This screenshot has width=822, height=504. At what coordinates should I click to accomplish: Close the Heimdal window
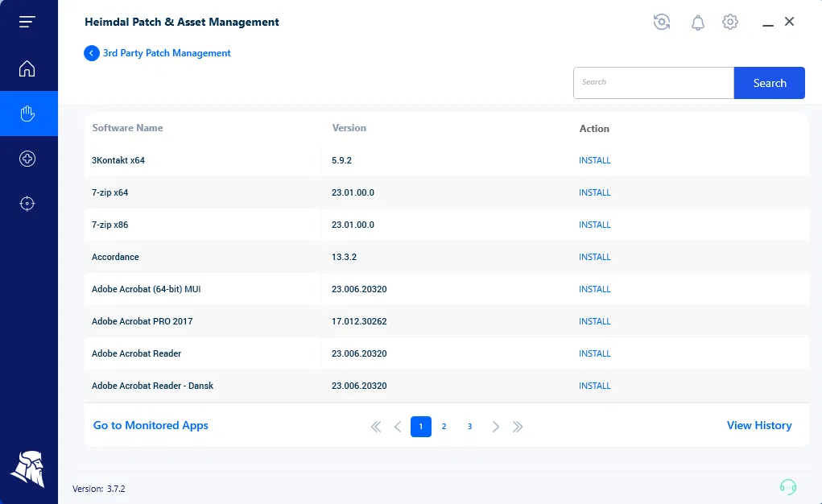(790, 22)
